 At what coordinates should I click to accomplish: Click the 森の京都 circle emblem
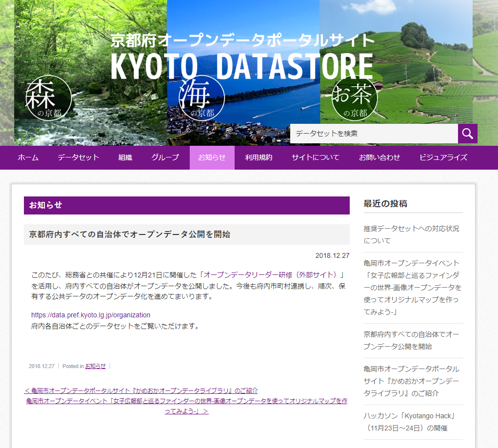click(x=49, y=99)
